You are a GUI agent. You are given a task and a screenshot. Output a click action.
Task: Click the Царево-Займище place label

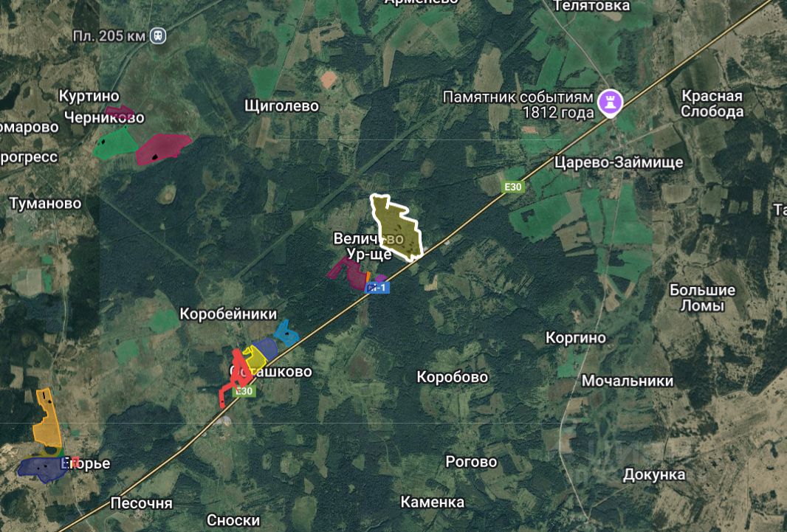(619, 162)
